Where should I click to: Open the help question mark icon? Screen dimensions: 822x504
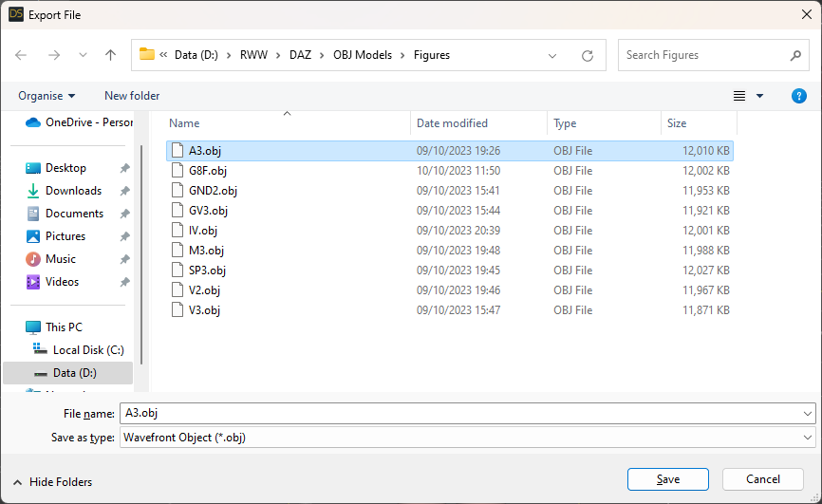[x=799, y=96]
